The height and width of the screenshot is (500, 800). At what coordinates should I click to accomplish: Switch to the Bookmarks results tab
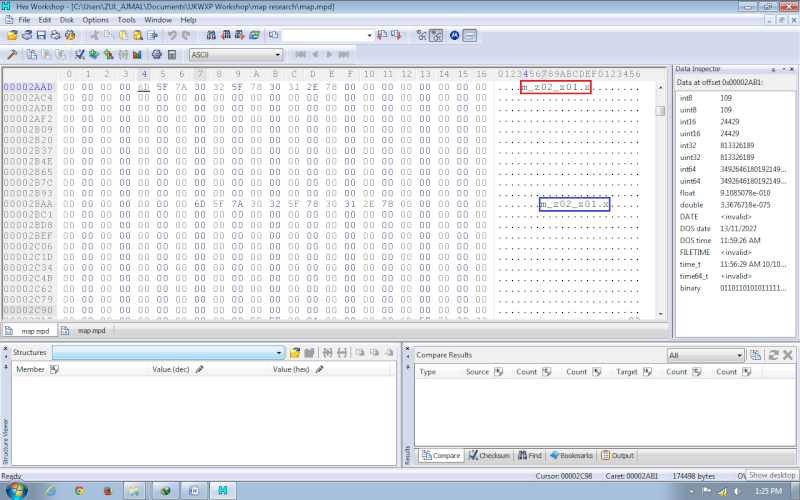click(571, 455)
